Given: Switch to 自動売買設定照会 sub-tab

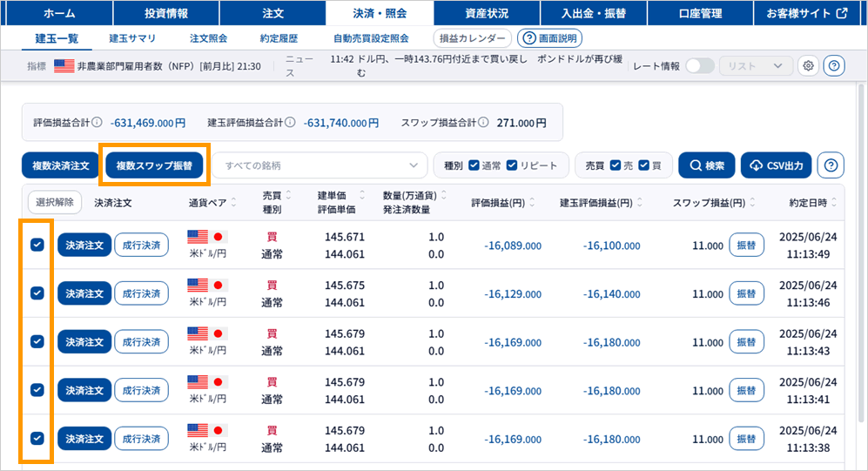Looking at the screenshot, I should pyautogui.click(x=371, y=38).
